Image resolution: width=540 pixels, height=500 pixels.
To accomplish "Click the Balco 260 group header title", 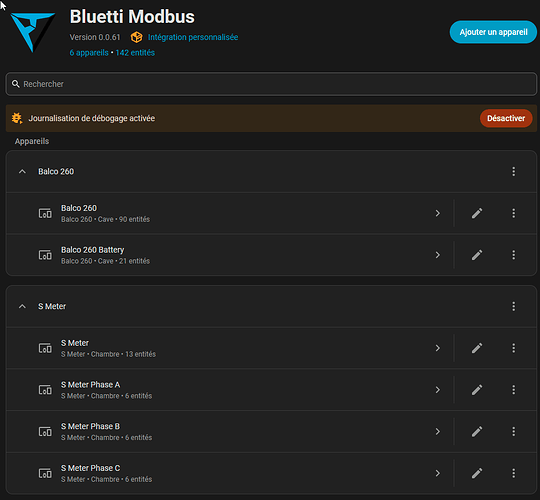I will 56,171.
